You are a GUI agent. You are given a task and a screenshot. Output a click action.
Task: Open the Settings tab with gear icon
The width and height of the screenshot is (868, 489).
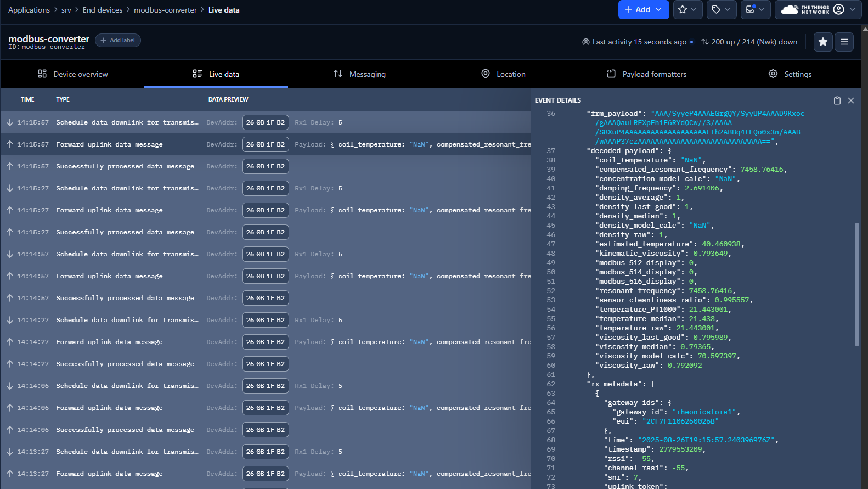pos(790,74)
